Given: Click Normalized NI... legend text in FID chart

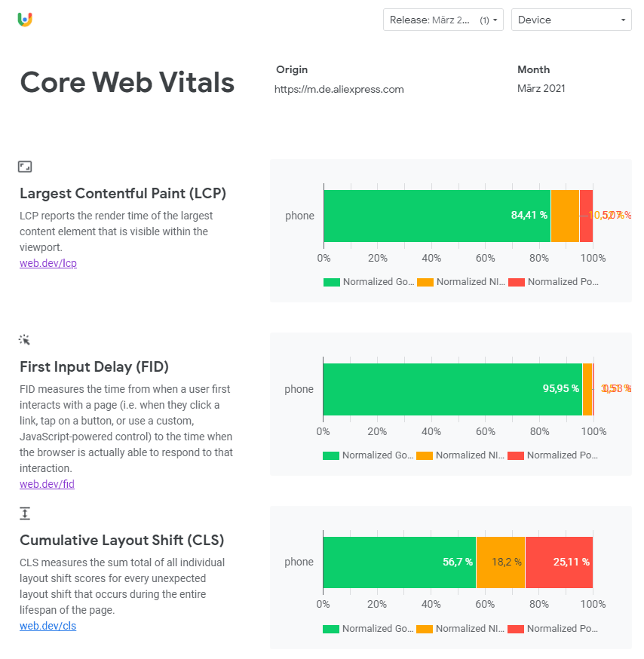Looking at the screenshot, I should tap(470, 455).
